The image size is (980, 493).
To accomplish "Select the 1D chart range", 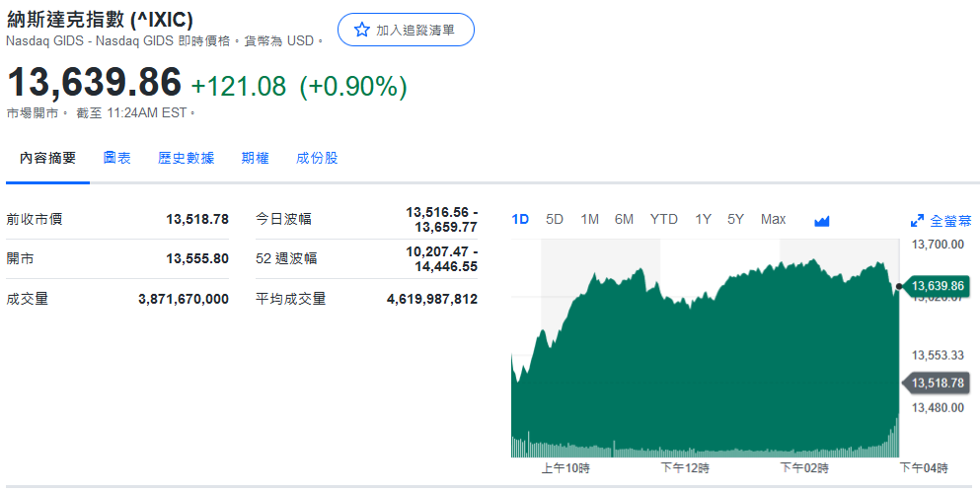I will click(520, 219).
